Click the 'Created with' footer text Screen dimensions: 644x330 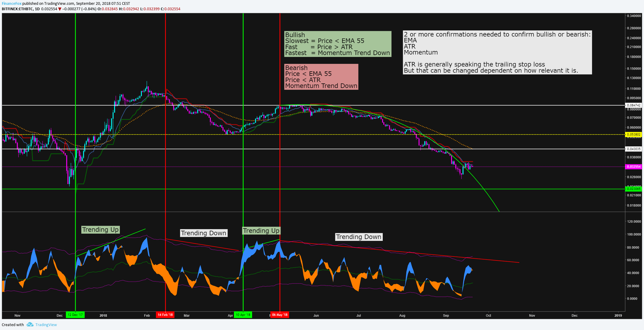[13, 325]
